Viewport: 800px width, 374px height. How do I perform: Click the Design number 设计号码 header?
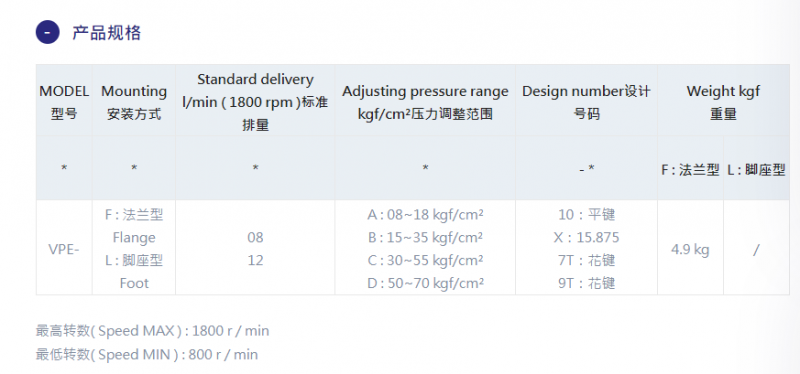coord(586,103)
